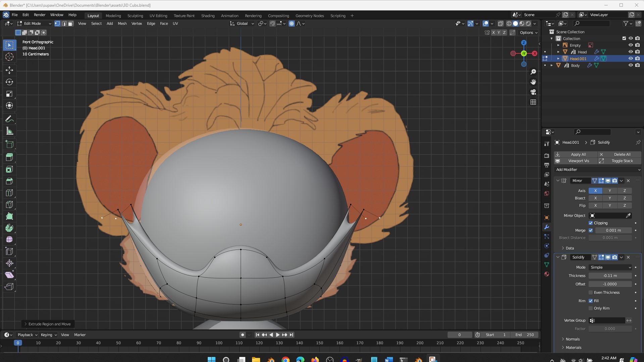Viewport: 644px width, 362px height.
Task: Switch to the Sculpting workspace tab
Action: coord(135,16)
